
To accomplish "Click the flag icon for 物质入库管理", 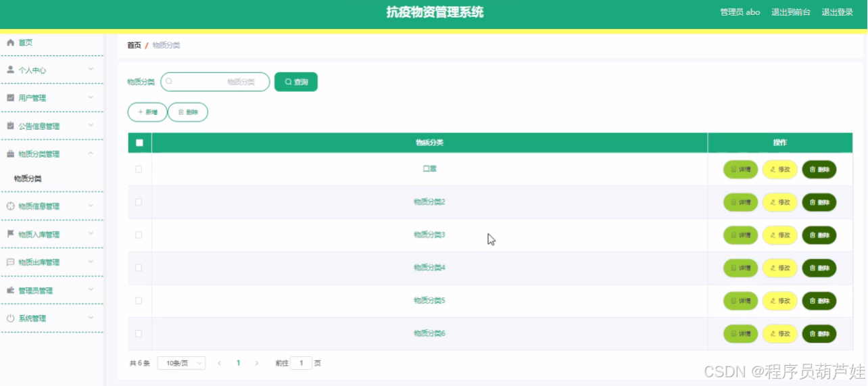I will [10, 235].
